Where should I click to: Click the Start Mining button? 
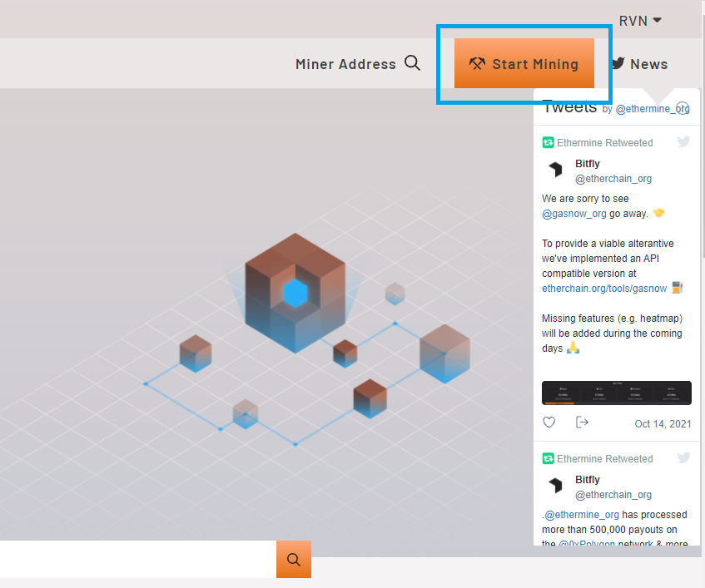(524, 63)
